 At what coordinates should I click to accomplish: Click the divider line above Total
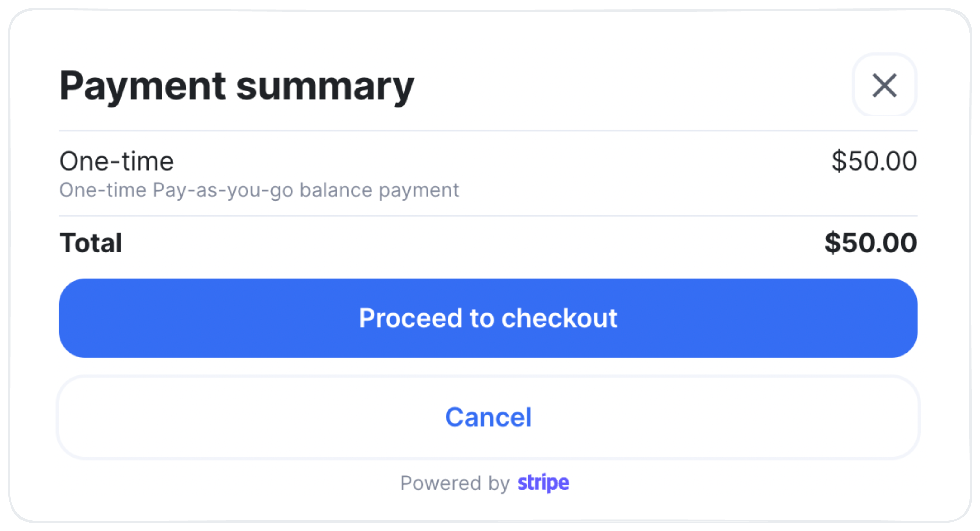pos(488,216)
